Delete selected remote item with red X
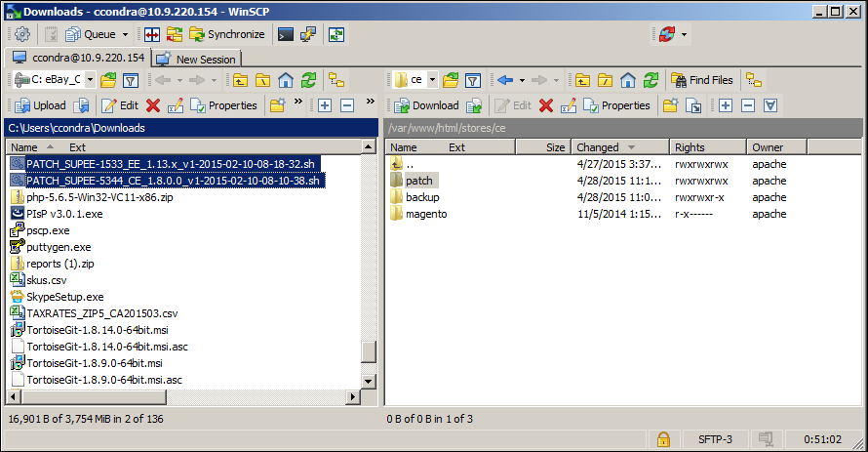Screen dimensions: 868x452 [546, 105]
